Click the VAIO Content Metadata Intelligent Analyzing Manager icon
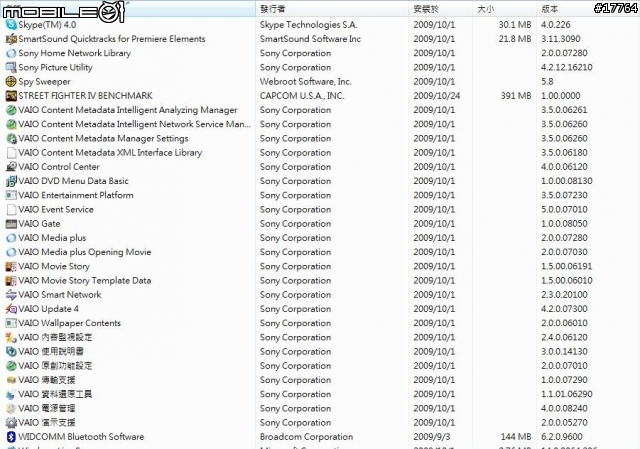640x449 pixels. (x=11, y=110)
